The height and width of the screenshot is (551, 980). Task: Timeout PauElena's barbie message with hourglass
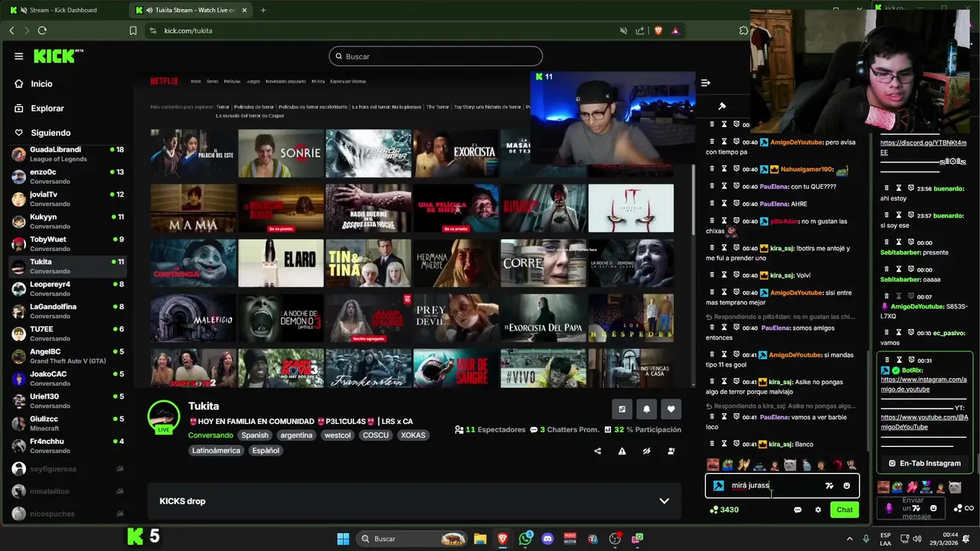[724, 417]
